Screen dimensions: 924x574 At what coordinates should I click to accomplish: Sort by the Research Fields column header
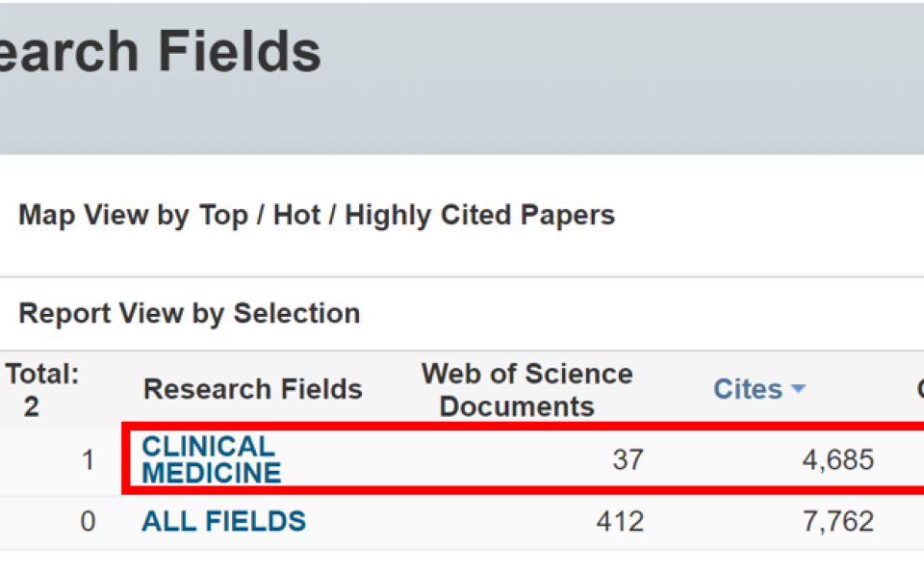(252, 389)
